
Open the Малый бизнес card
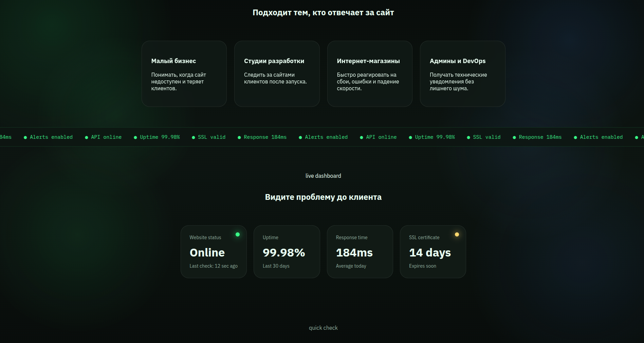tap(184, 74)
